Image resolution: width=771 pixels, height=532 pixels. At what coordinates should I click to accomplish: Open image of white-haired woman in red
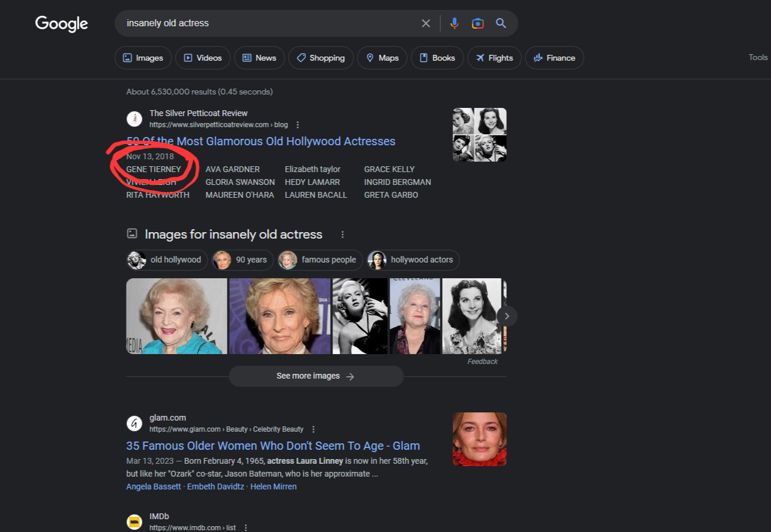(x=415, y=316)
